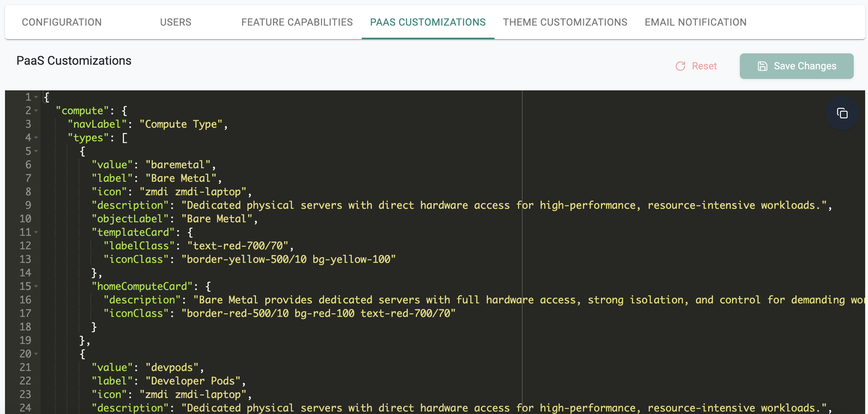Click the Reset link
This screenshot has height=414, width=868.
[x=704, y=66]
